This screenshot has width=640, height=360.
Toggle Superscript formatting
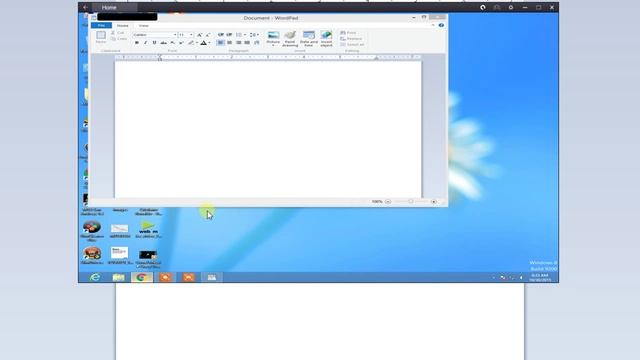click(x=181, y=43)
